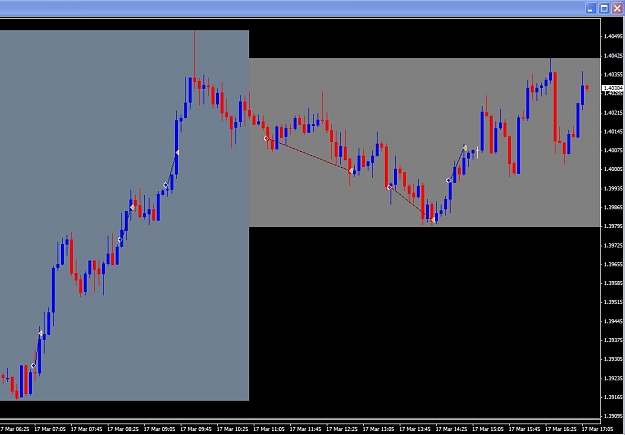Click time label 17 Mar 13:45
The height and width of the screenshot is (435, 625).
click(415, 429)
